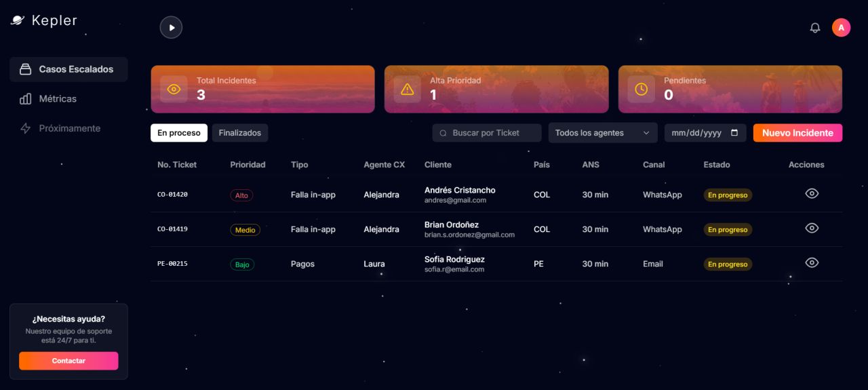This screenshot has width=868, height=390.
Task: Click the Casos Escalados sidebar icon
Action: click(x=26, y=69)
